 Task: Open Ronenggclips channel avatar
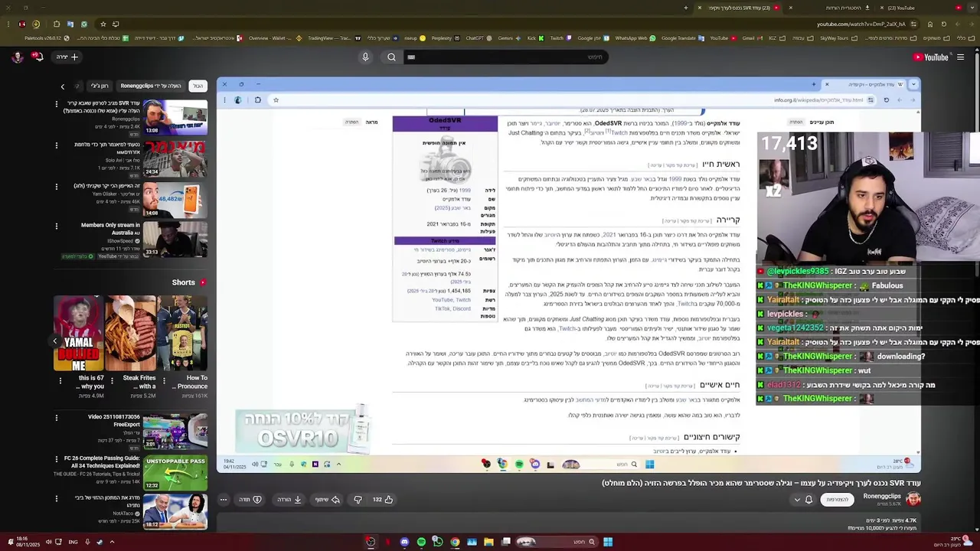(913, 499)
